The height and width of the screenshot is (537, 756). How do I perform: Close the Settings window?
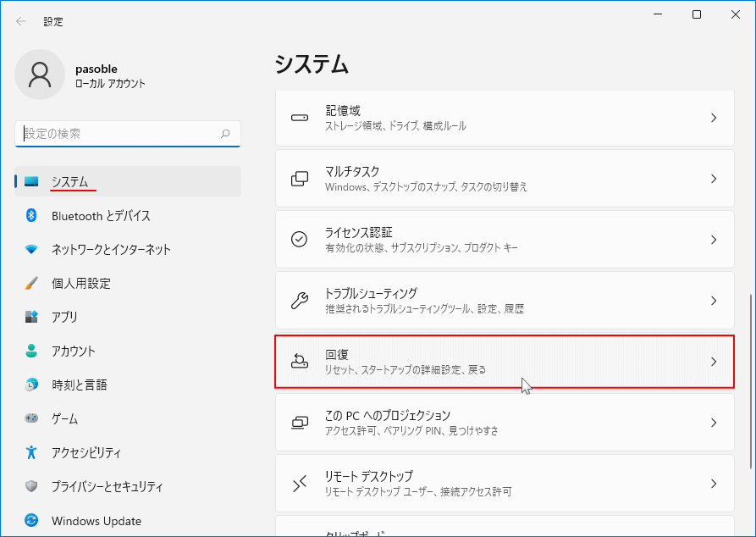(736, 14)
